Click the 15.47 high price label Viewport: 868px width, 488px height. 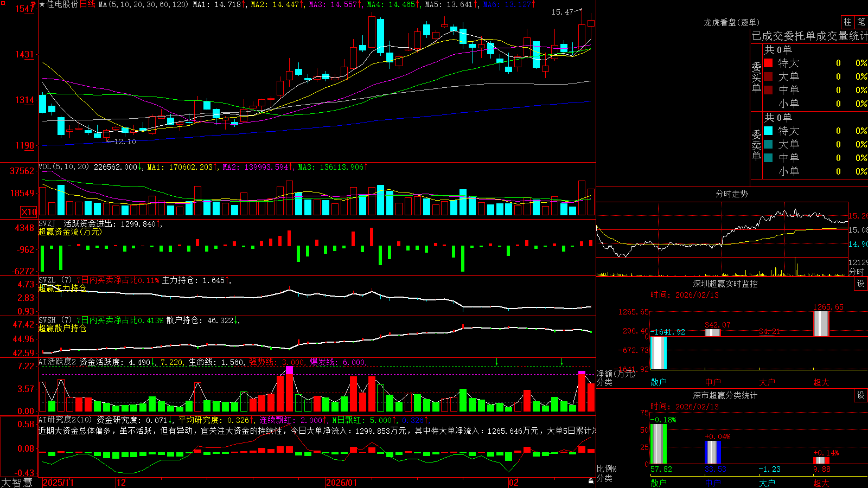562,12
